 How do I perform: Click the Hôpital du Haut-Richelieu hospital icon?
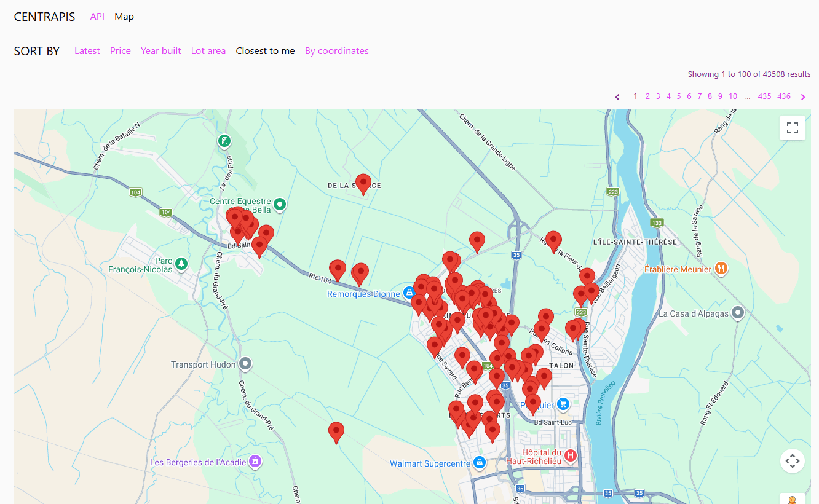point(570,455)
